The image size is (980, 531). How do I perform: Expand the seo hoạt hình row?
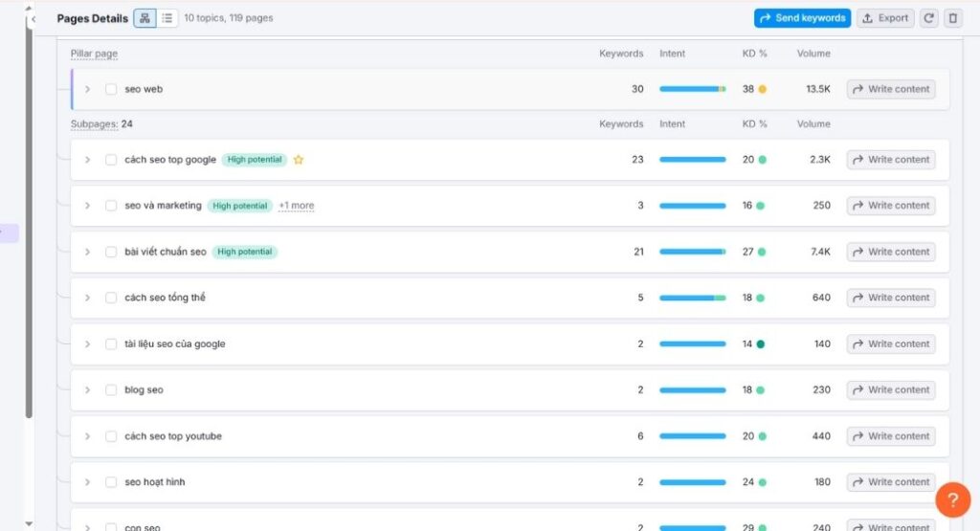87,482
